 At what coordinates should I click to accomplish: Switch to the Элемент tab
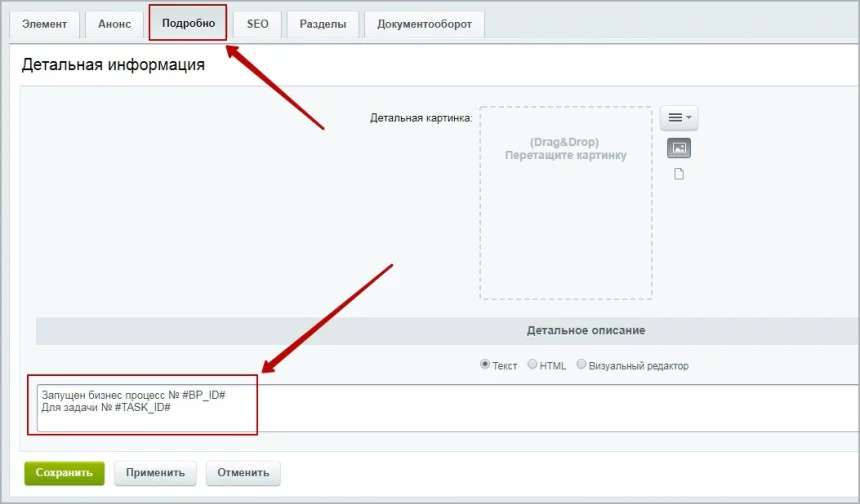tap(44, 24)
